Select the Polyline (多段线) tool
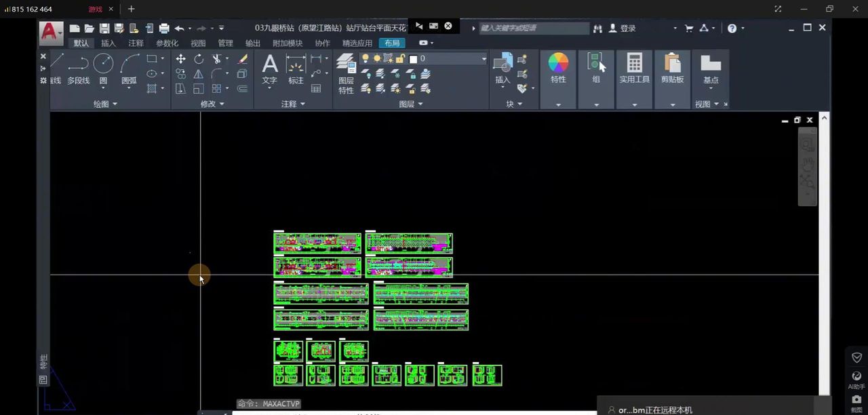This screenshot has width=868, height=415. click(78, 67)
